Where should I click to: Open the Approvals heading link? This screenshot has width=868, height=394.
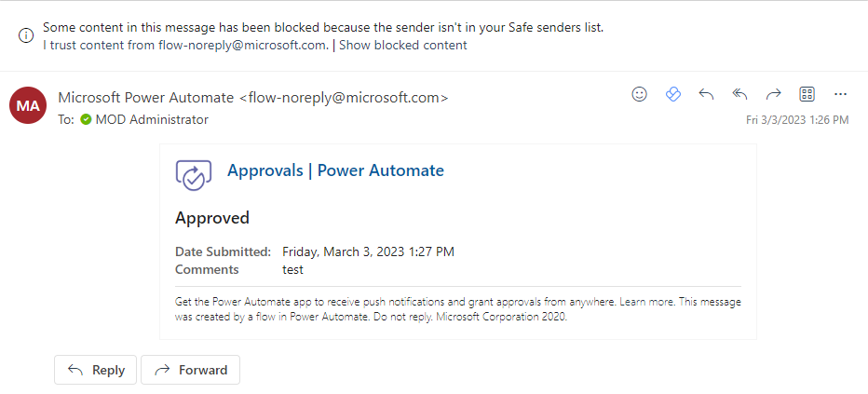pos(265,170)
